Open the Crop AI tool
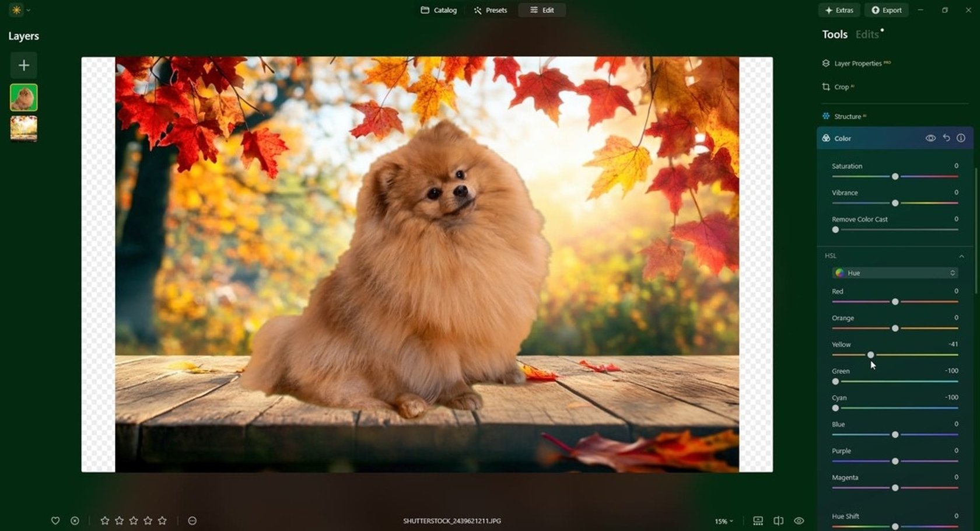The height and width of the screenshot is (531, 980). (x=842, y=86)
